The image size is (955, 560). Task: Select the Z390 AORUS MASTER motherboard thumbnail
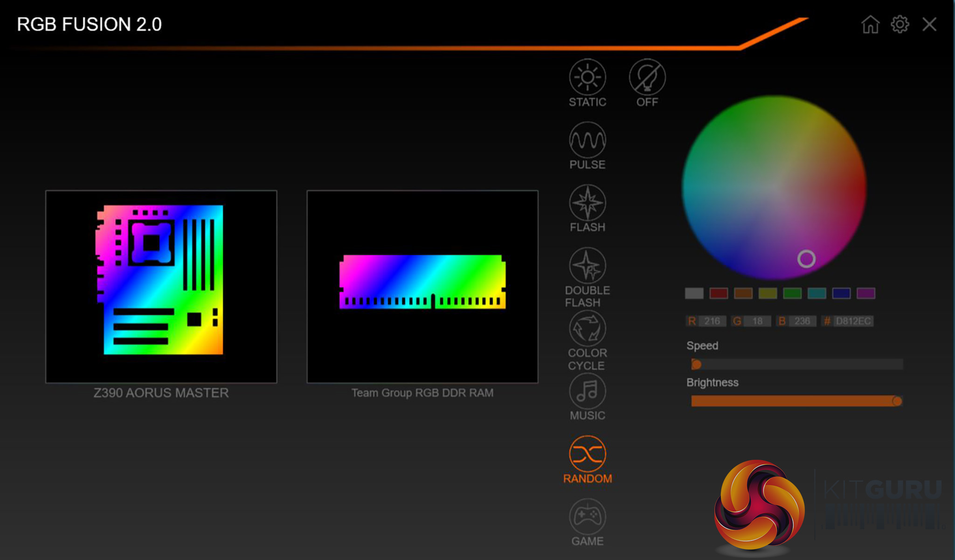pyautogui.click(x=161, y=286)
